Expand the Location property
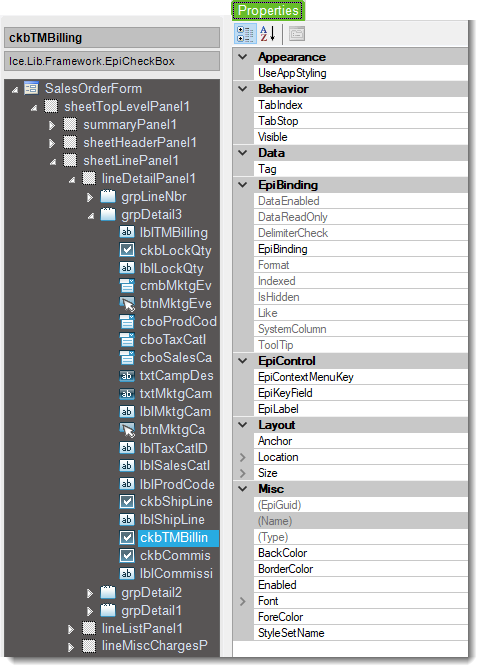The height and width of the screenshot is (672, 483). (x=243, y=457)
